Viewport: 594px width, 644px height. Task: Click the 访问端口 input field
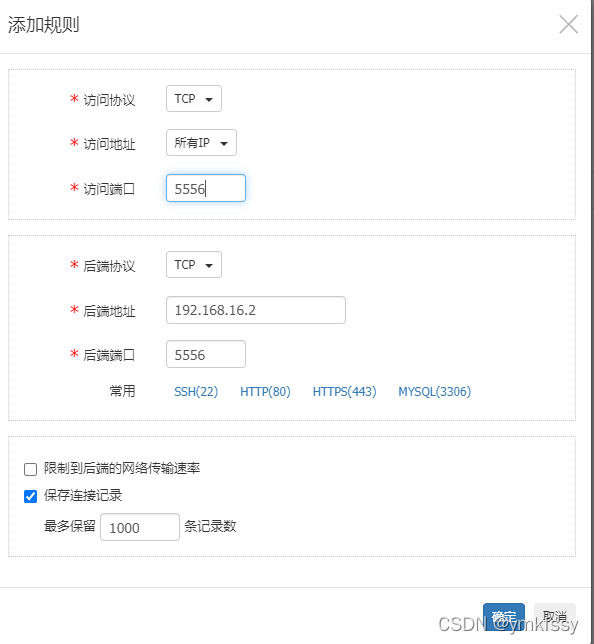[x=206, y=188]
